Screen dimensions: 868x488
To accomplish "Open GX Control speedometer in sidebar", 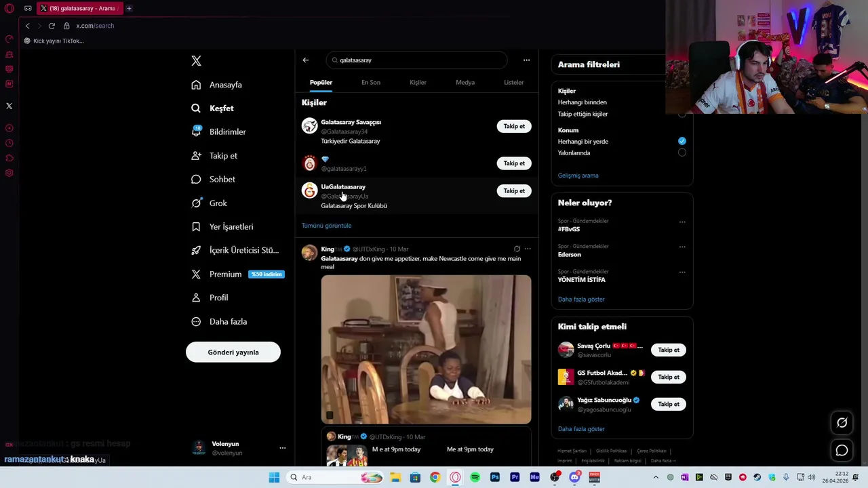I will click(x=9, y=39).
